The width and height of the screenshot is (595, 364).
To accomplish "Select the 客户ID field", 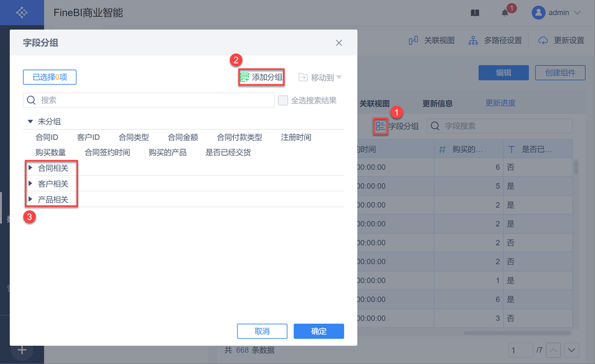I will coord(88,137).
